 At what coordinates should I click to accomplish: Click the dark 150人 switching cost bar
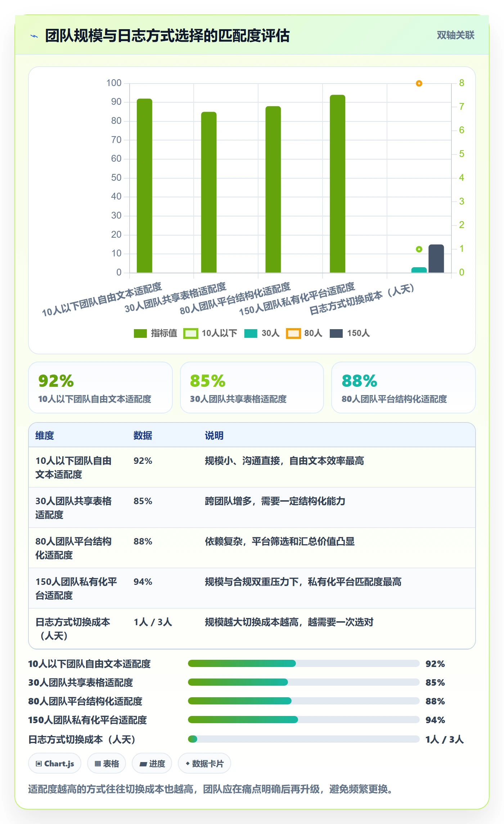(x=436, y=259)
